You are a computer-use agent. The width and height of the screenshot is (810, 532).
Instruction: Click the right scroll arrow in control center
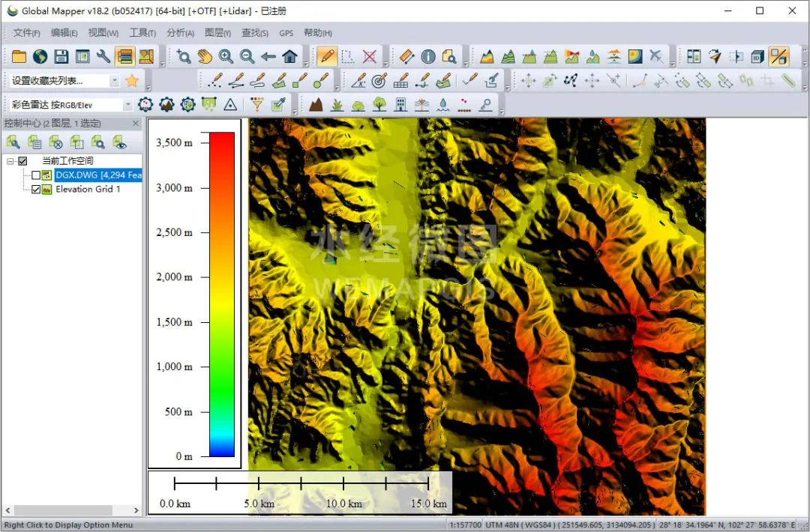tap(136, 510)
